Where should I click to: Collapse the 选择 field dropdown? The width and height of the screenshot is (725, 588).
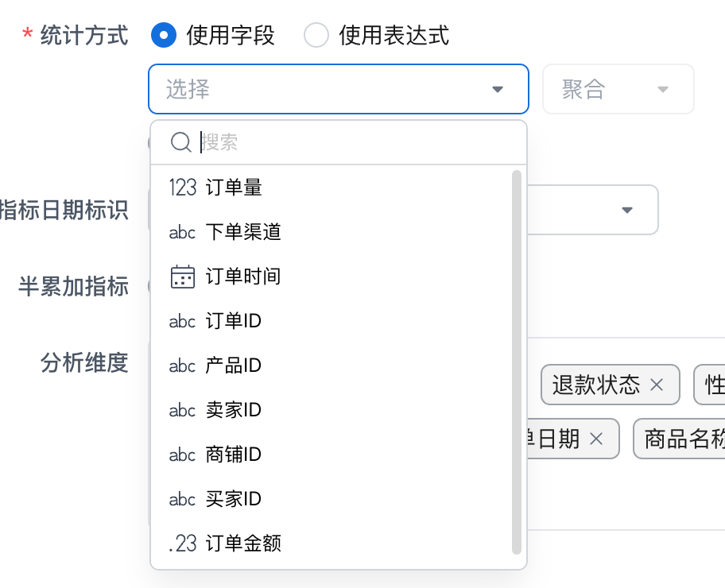[x=498, y=89]
